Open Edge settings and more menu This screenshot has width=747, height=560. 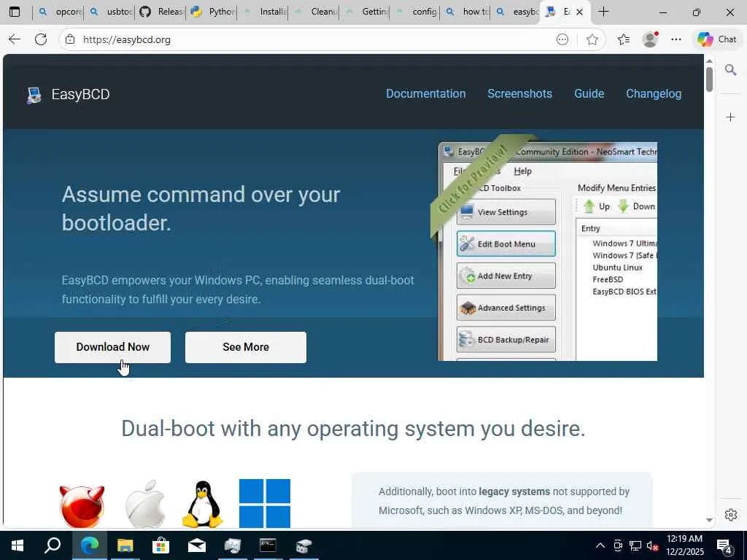click(x=676, y=39)
